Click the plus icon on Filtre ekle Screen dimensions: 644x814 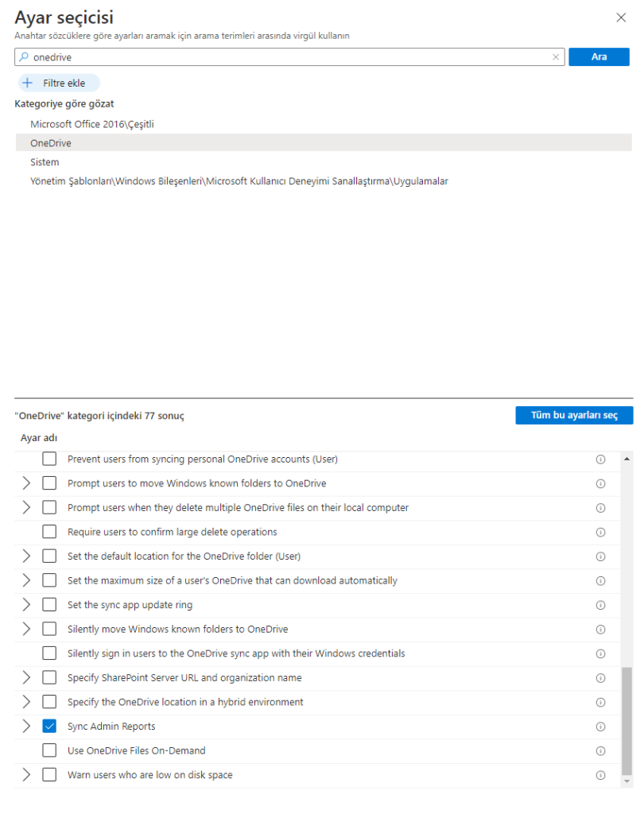(x=28, y=83)
